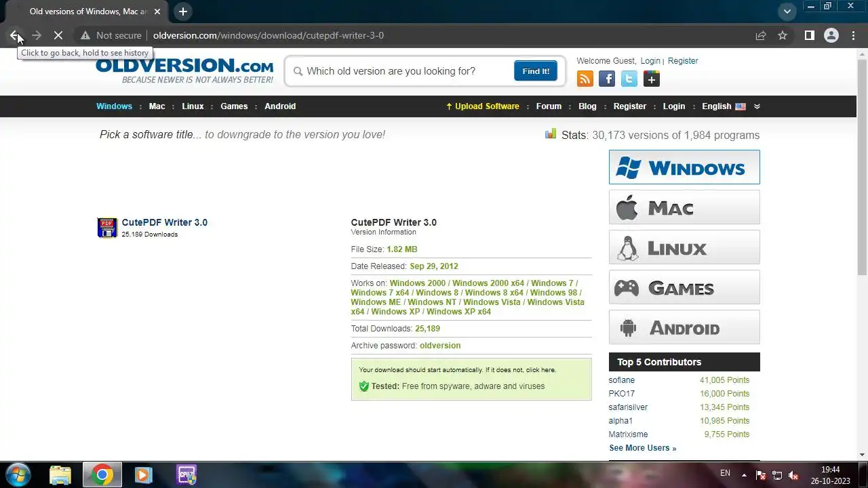The image size is (868, 488).
Task: Open contributor sofiane's profile
Action: tap(622, 380)
